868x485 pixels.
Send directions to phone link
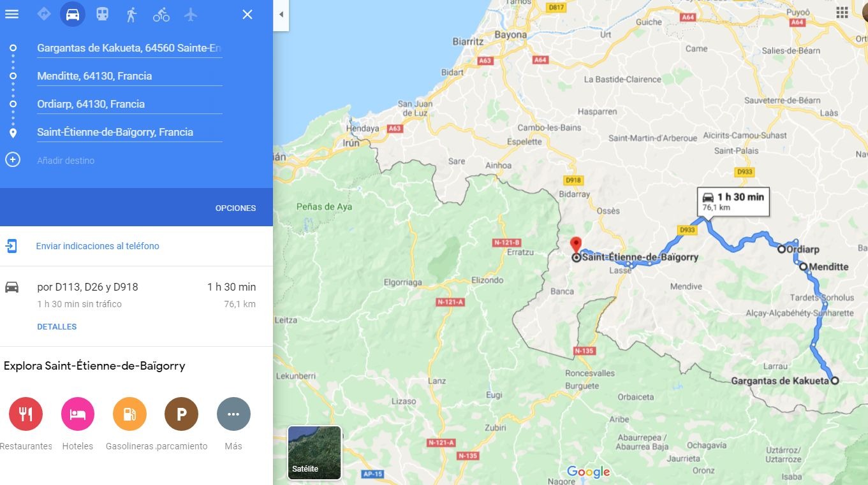pyautogui.click(x=98, y=246)
